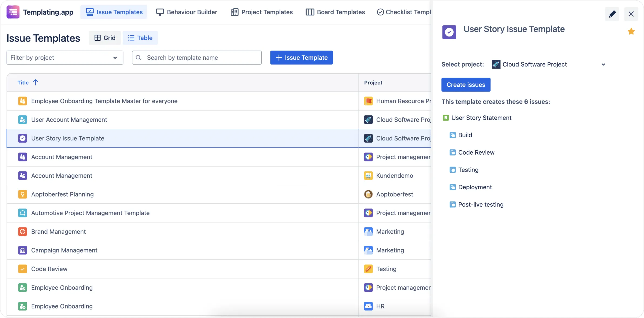Click the blue Issue Template button
This screenshot has height=318, width=644.
(x=301, y=58)
